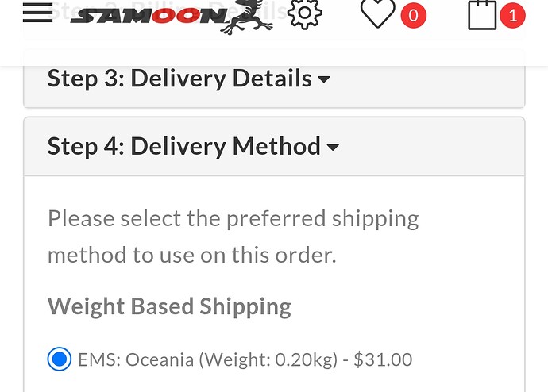Click the SAMOON wordmark text

pyautogui.click(x=149, y=16)
